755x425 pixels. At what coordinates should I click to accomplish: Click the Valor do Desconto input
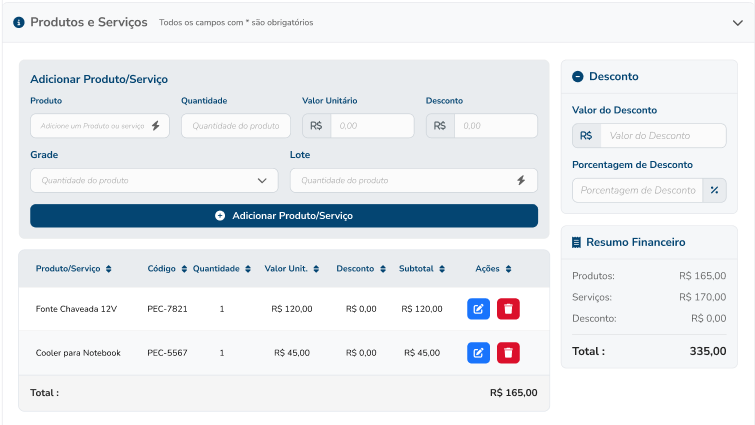pyautogui.click(x=662, y=136)
